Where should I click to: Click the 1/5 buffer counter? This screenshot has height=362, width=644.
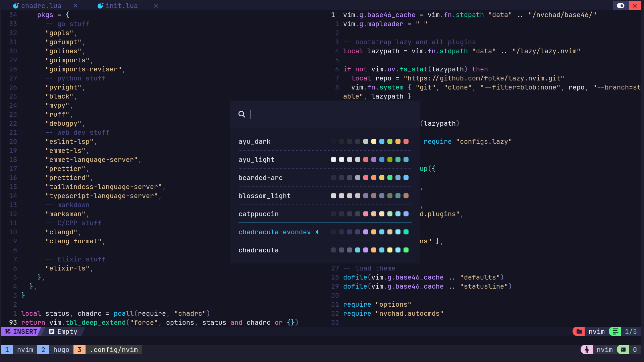point(631,331)
